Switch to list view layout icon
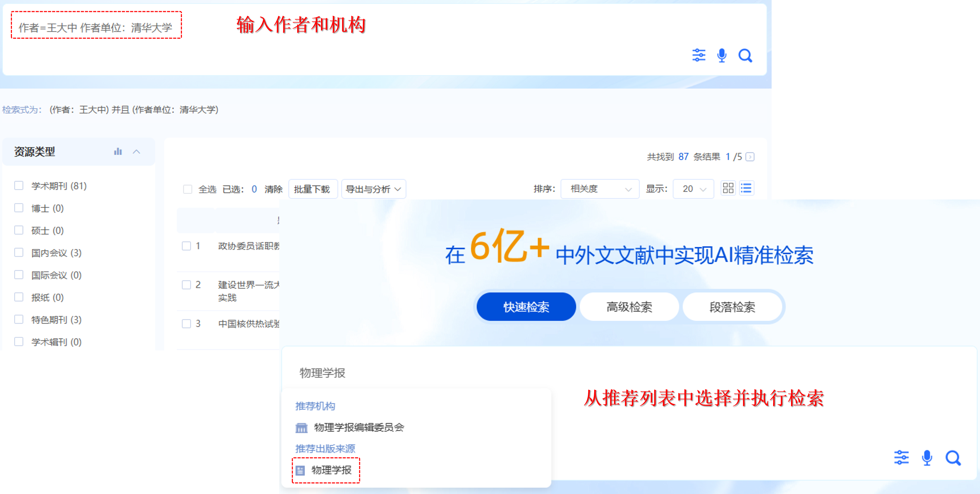This screenshot has height=494, width=980. click(x=746, y=188)
